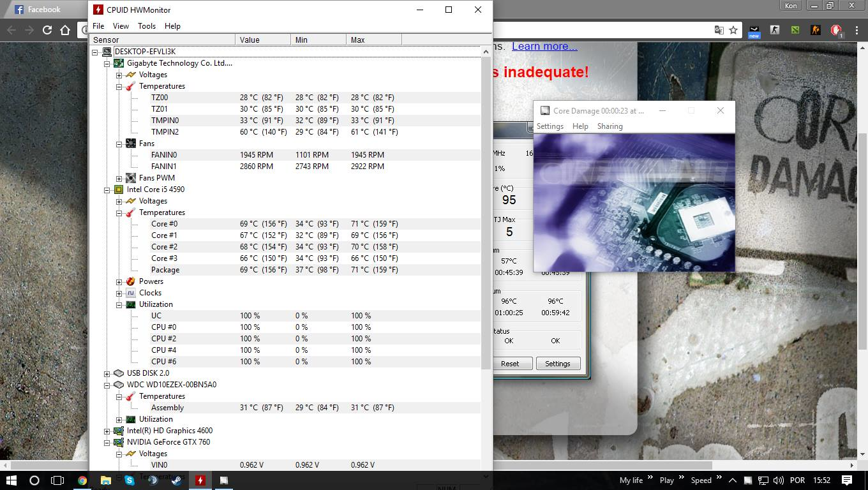The height and width of the screenshot is (490, 868).
Task: Click the translate page icon in address bar
Action: tap(719, 30)
